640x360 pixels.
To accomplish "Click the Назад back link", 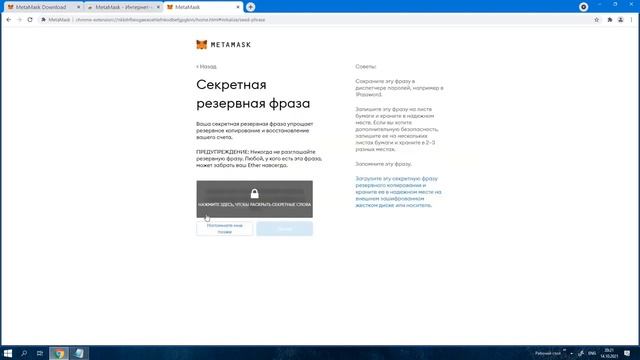I will 206,67.
